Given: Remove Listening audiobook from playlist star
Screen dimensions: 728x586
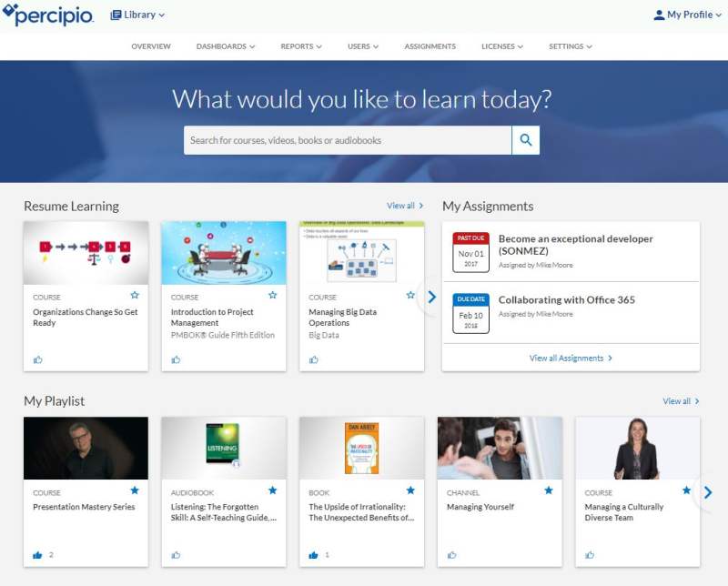Looking at the screenshot, I should 272,490.
